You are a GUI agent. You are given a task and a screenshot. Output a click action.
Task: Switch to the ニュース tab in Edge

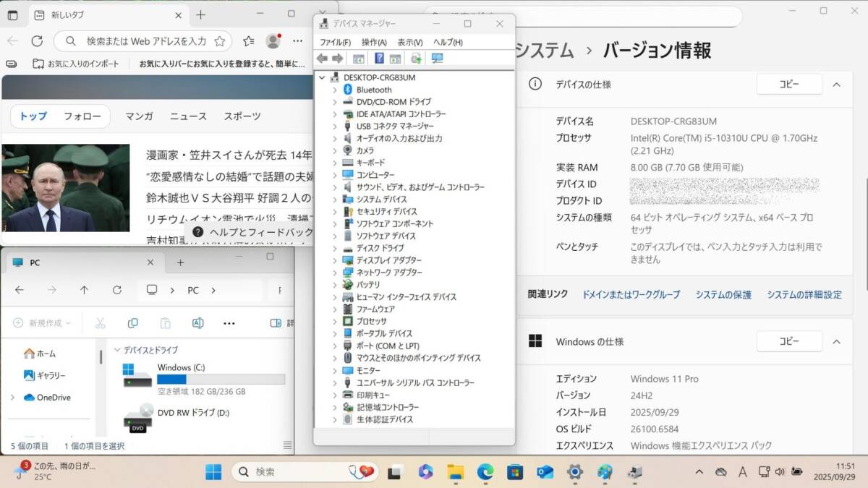tap(188, 116)
